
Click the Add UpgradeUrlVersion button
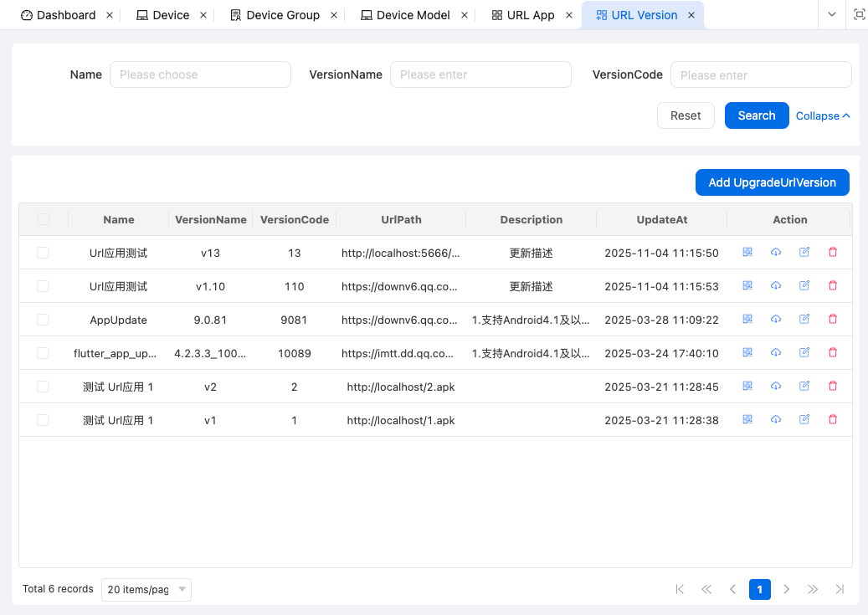pyautogui.click(x=772, y=182)
